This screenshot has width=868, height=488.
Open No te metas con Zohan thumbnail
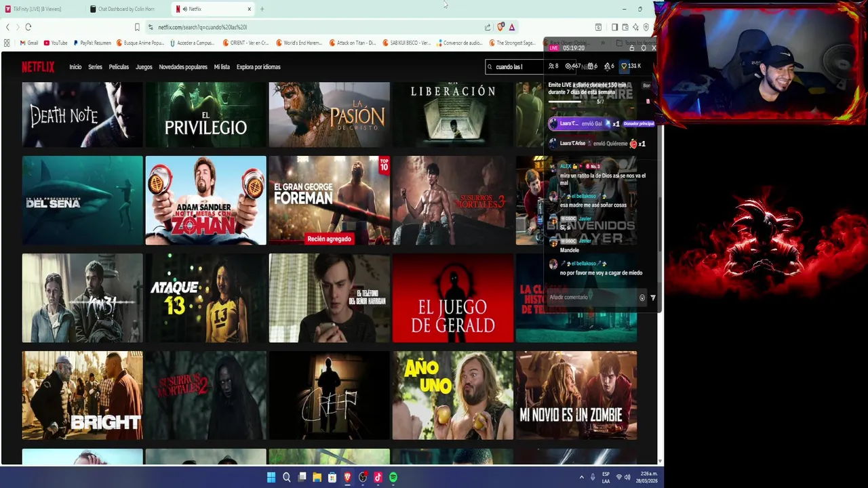tap(205, 201)
